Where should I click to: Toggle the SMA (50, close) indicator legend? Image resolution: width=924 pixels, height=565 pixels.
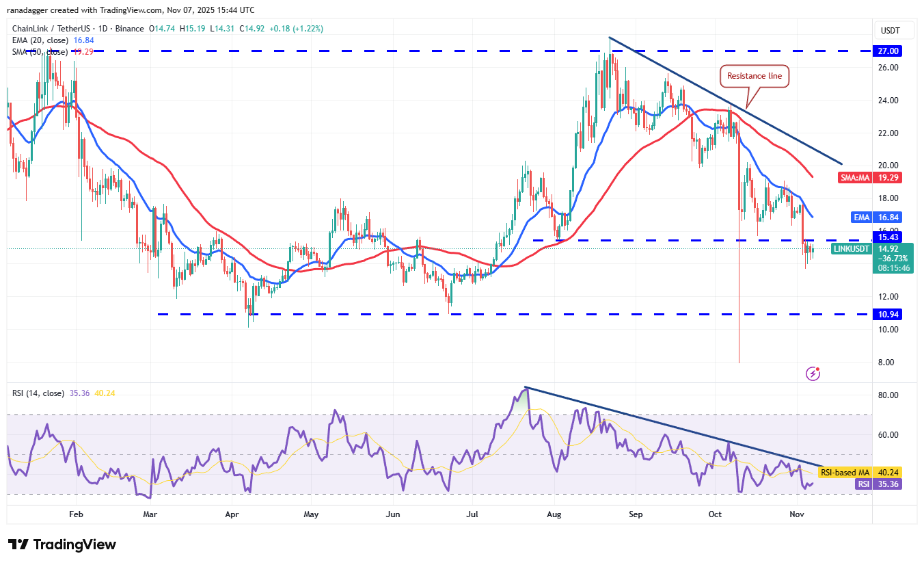(41, 51)
